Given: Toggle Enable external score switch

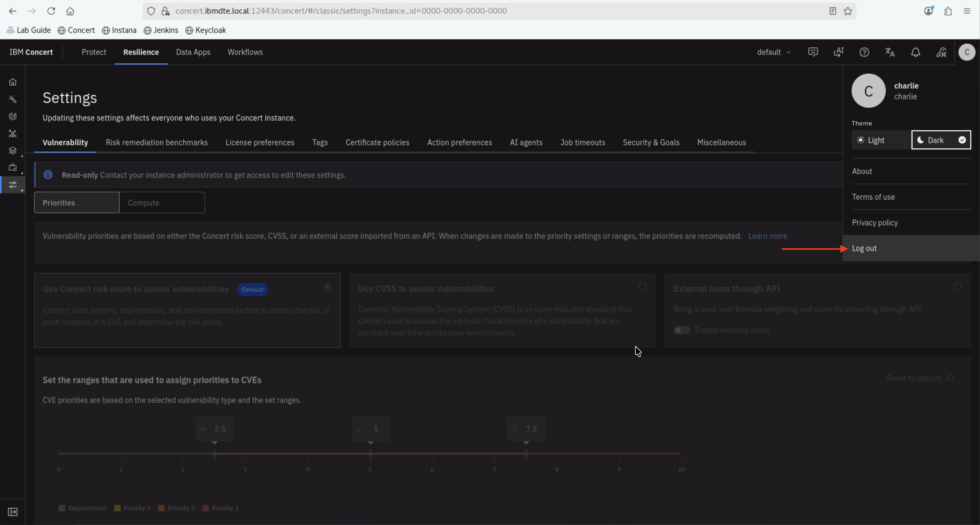Looking at the screenshot, I should (x=682, y=330).
